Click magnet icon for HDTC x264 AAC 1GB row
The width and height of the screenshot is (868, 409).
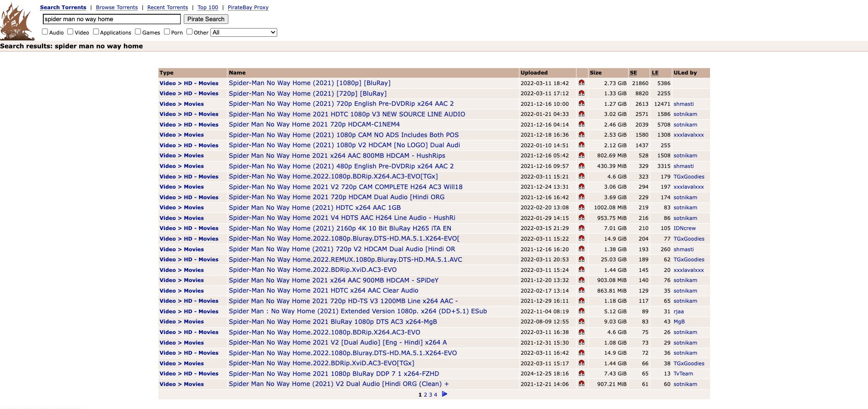[582, 207]
